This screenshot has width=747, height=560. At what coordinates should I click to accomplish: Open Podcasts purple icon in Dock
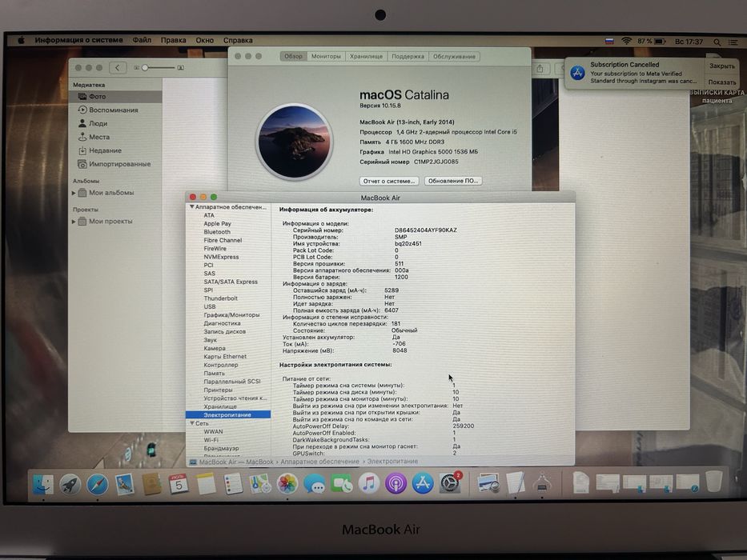[x=396, y=484]
